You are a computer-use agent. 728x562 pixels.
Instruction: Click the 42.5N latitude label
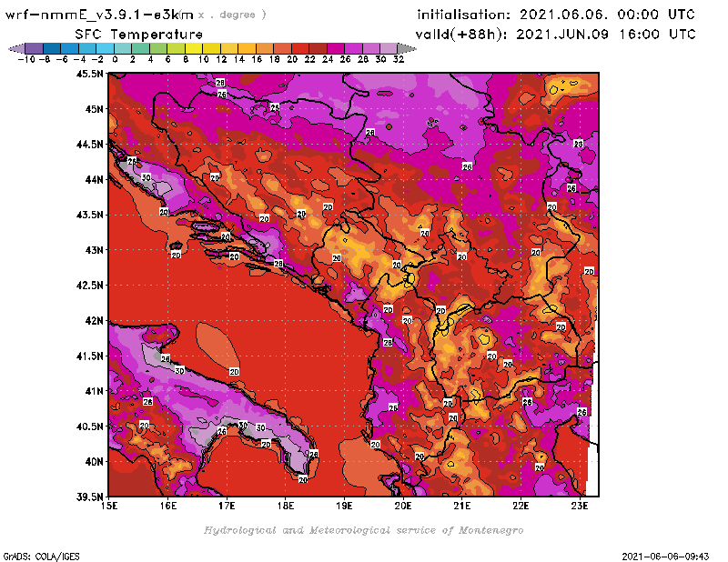coord(89,286)
